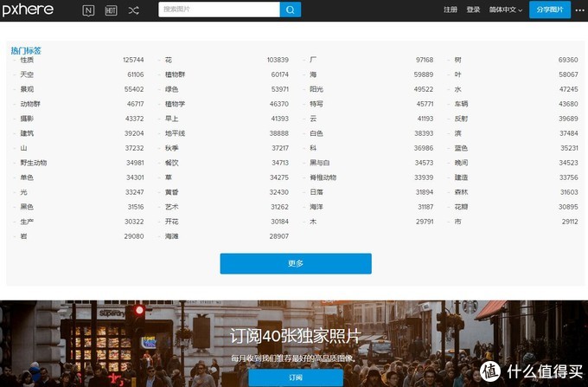Open the 特写 tag
The height and width of the screenshot is (387, 588).
[x=316, y=104]
